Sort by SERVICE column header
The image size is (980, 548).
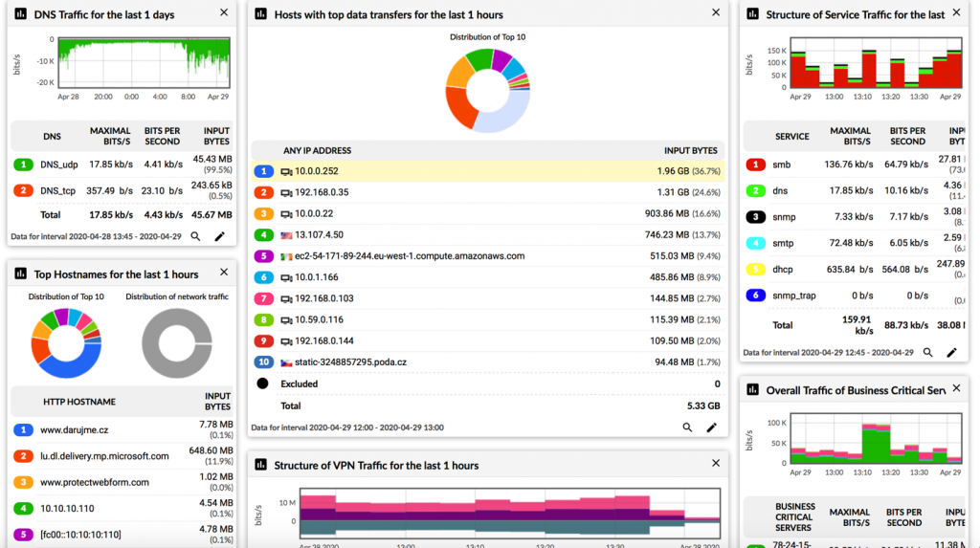click(791, 136)
